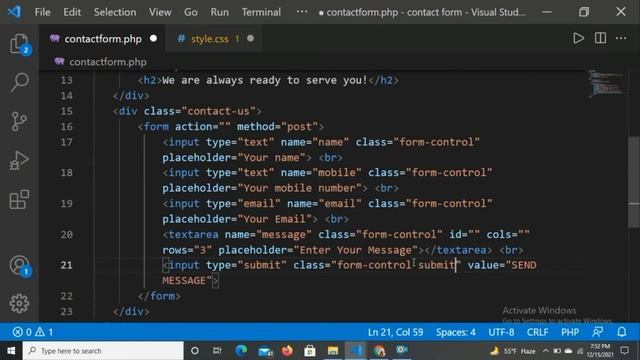
Task: Open the Terminal menu
Action: (x=261, y=12)
